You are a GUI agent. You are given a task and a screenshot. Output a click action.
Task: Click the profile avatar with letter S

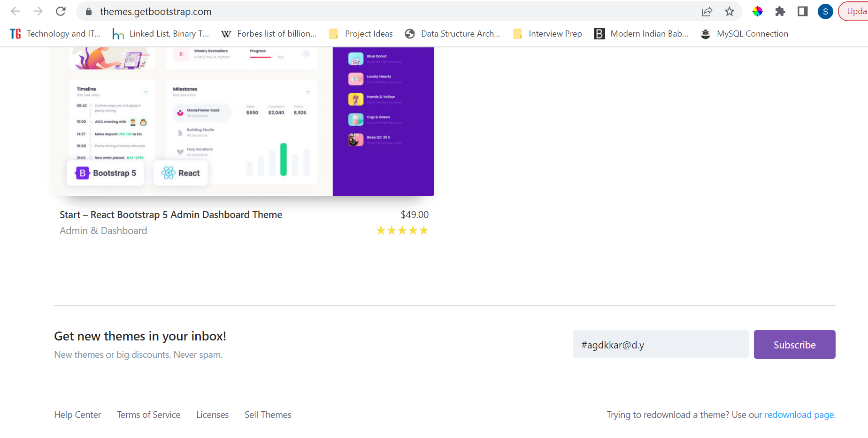click(825, 11)
